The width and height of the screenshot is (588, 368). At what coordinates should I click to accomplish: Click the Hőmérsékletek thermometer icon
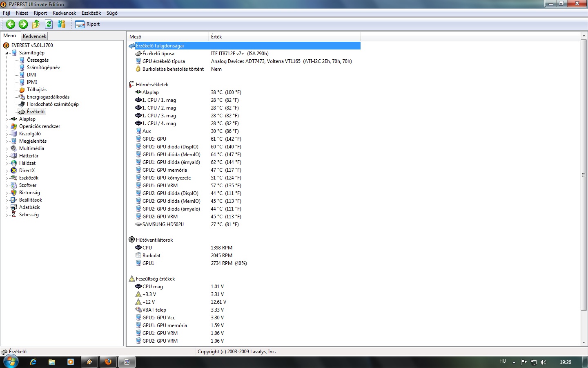131,85
